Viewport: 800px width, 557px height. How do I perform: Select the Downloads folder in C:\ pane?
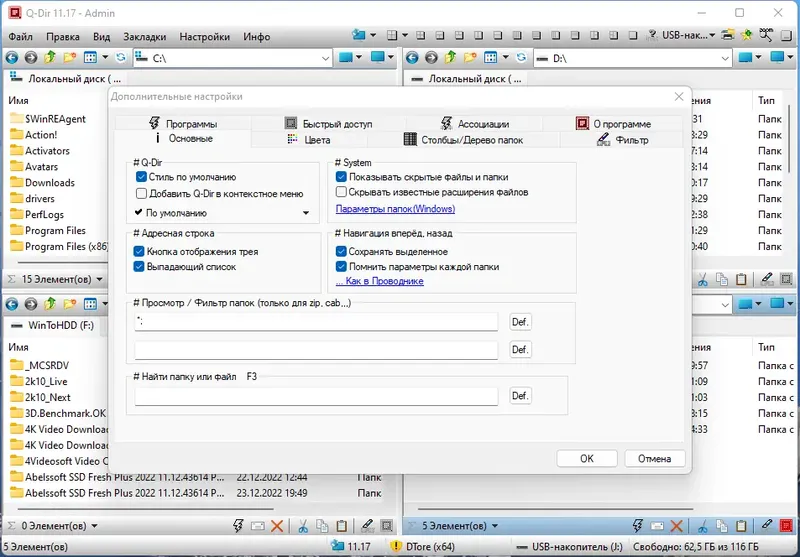[x=49, y=183]
